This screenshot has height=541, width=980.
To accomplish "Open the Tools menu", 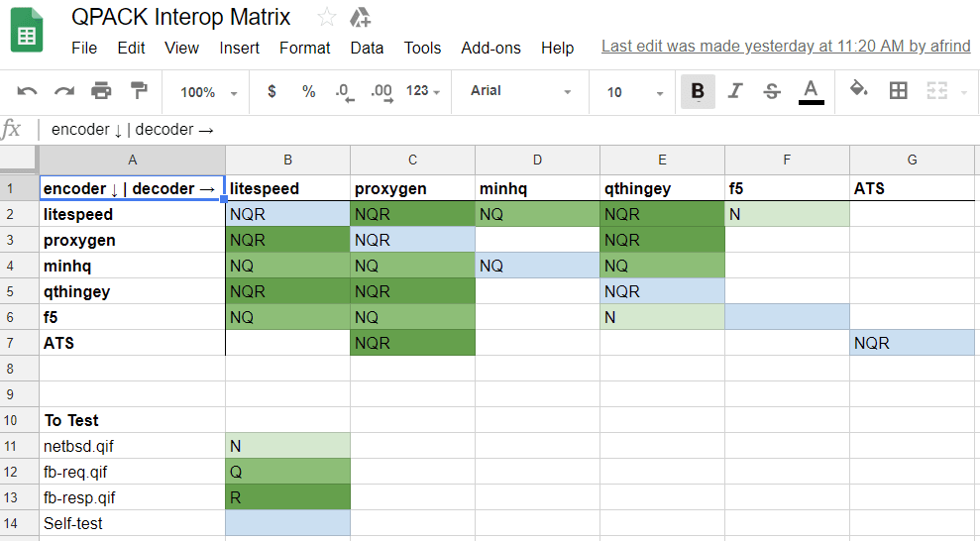I will tap(422, 49).
